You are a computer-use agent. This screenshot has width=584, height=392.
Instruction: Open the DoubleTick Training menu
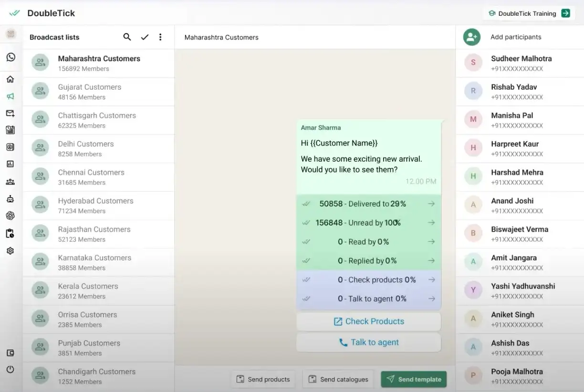528,13
